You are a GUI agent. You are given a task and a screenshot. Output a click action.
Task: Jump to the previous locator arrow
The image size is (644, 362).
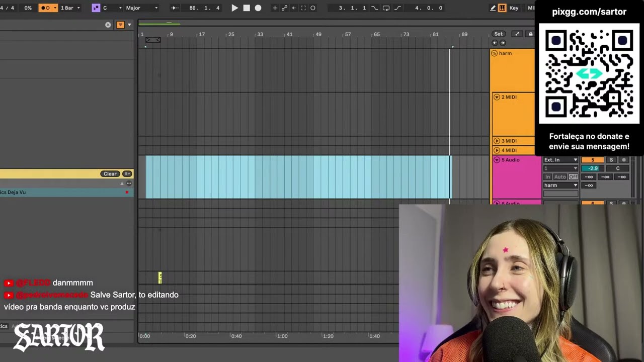coord(495,43)
